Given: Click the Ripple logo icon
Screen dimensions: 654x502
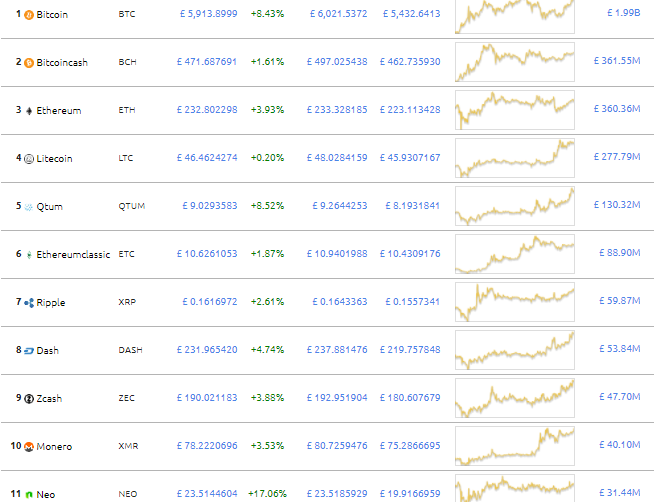Looking at the screenshot, I should point(29,303).
